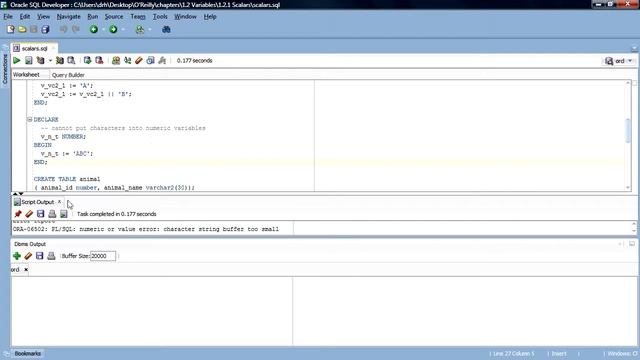Open the Explain Plan dropdown arrow
640x360 pixels.
50,61
